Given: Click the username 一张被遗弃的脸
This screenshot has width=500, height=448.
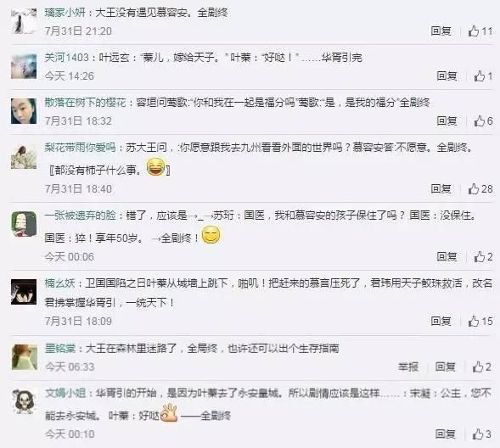Looking at the screenshot, I should point(80,216).
